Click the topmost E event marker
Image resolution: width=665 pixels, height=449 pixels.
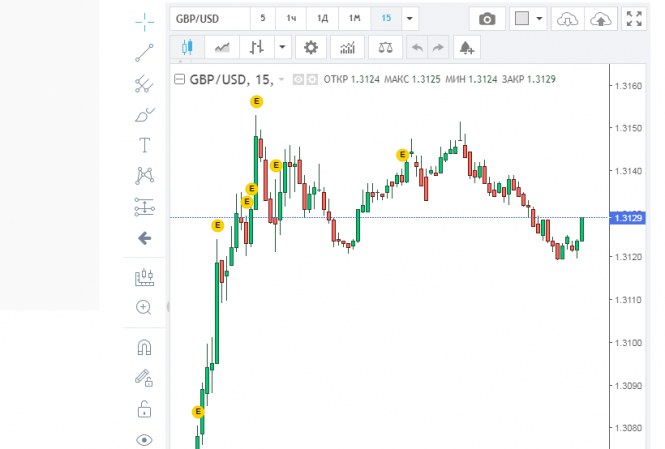(x=256, y=102)
